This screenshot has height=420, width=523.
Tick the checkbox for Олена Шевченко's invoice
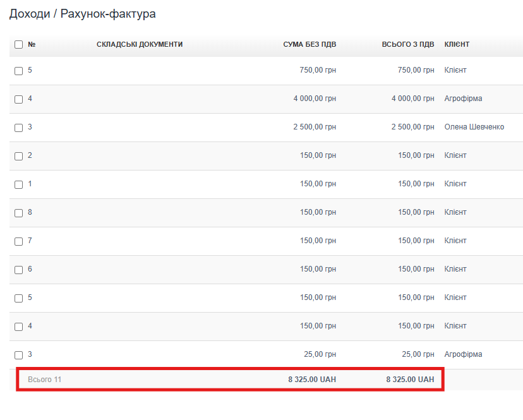[x=18, y=128]
